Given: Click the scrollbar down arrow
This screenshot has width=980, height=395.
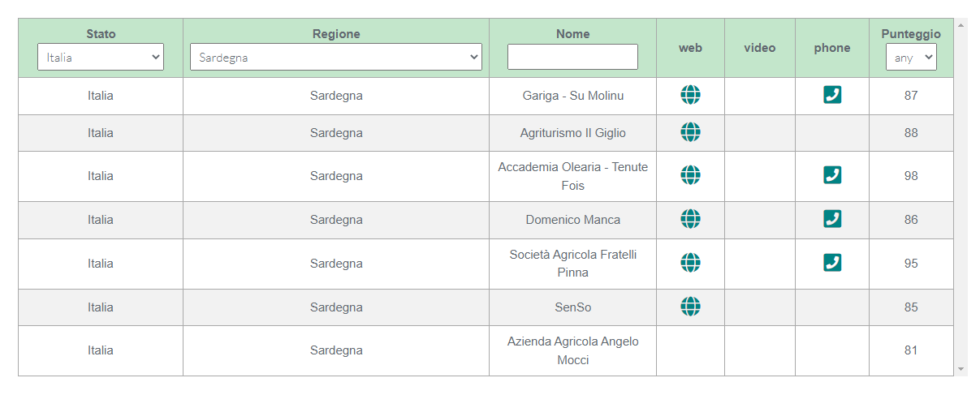Looking at the screenshot, I should (961, 369).
